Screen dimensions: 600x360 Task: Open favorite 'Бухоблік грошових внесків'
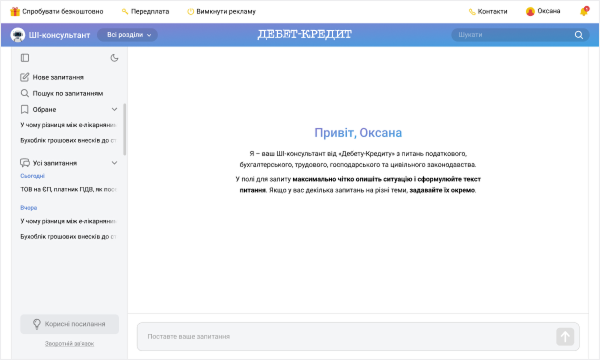(68, 140)
